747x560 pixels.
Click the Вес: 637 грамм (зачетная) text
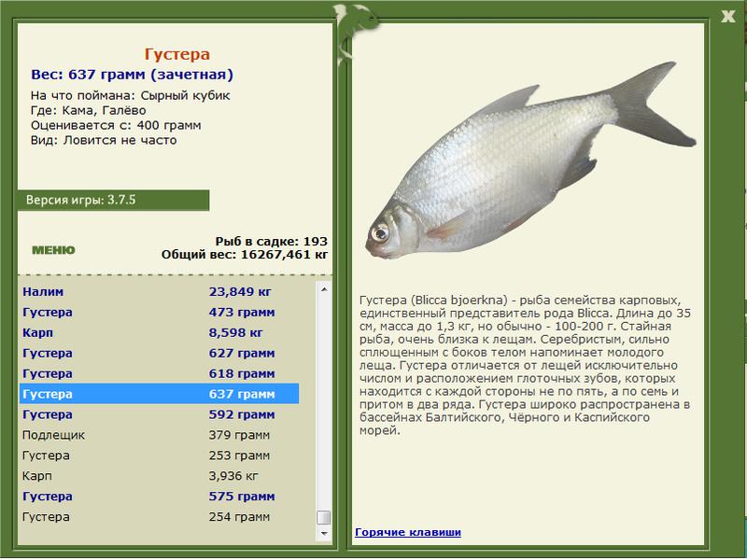[132, 75]
